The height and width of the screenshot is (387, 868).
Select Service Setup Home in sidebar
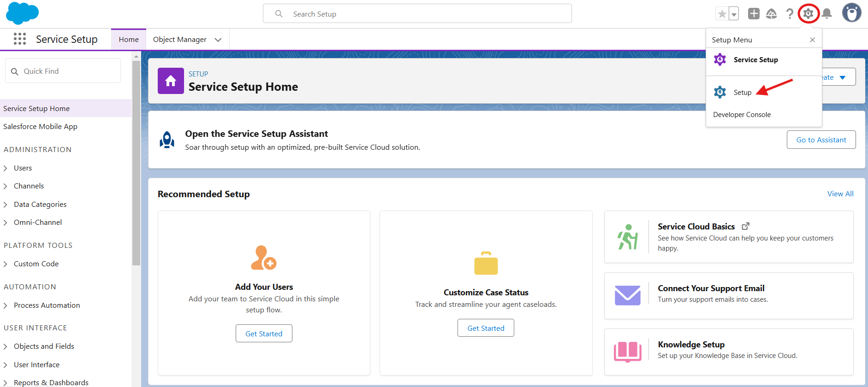click(x=66, y=108)
